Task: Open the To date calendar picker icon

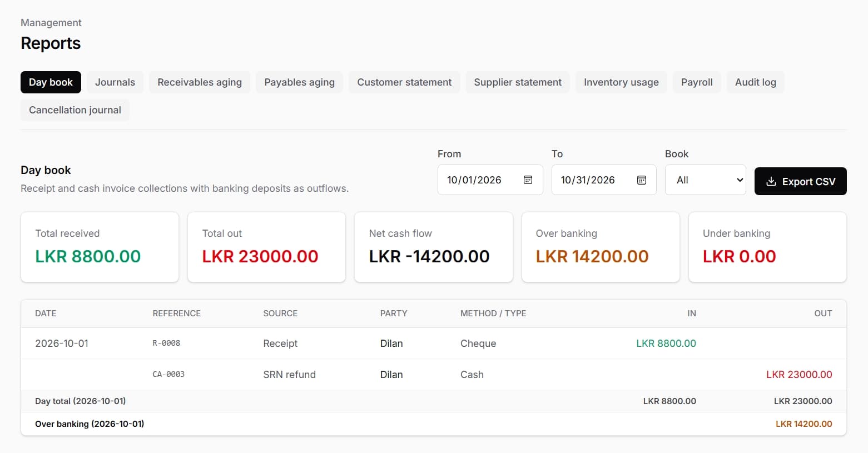Action: tap(641, 180)
